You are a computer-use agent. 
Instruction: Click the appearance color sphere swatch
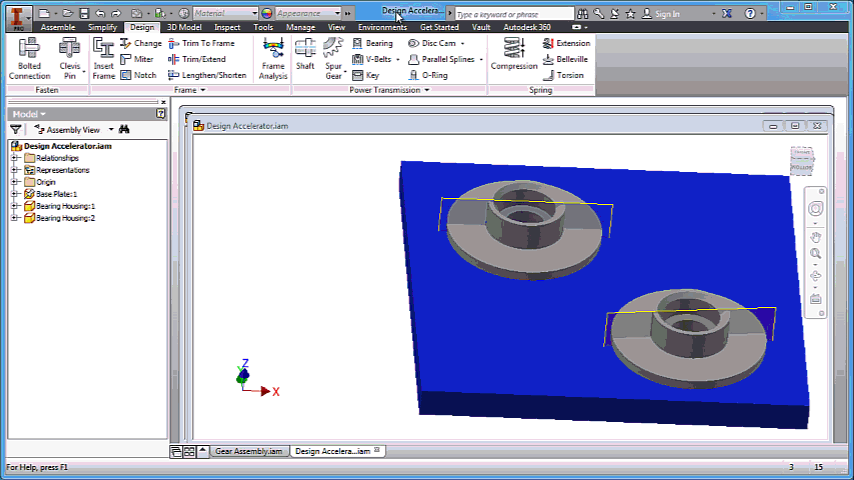click(x=267, y=13)
